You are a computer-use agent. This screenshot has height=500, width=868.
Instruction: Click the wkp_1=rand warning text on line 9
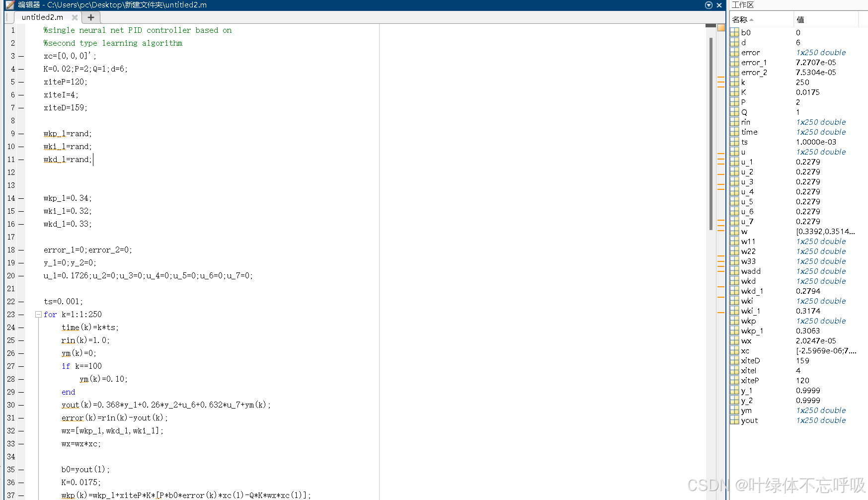pyautogui.click(x=68, y=134)
